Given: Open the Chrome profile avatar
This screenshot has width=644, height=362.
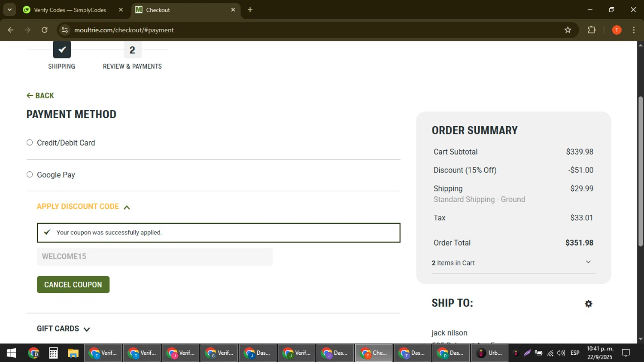Looking at the screenshot, I should (x=617, y=30).
